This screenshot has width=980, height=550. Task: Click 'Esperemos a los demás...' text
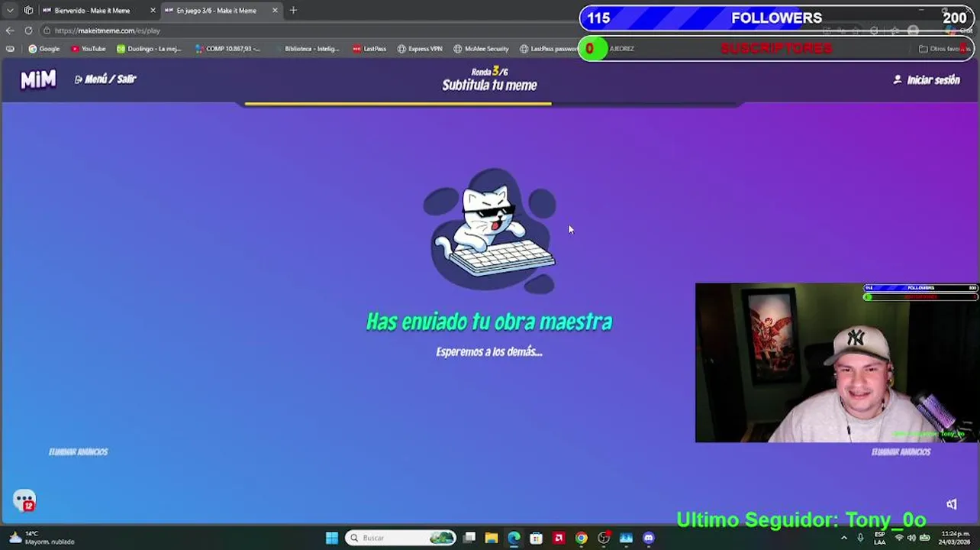pyautogui.click(x=489, y=352)
